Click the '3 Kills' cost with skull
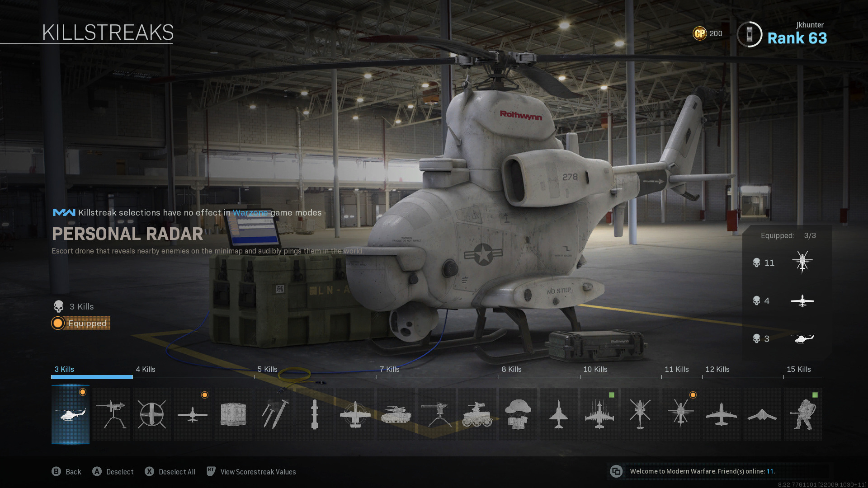The height and width of the screenshot is (488, 868). [x=74, y=306]
